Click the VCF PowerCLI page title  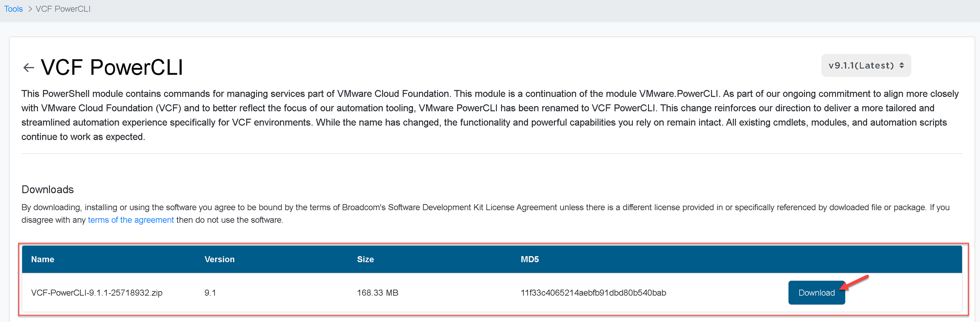tap(112, 67)
